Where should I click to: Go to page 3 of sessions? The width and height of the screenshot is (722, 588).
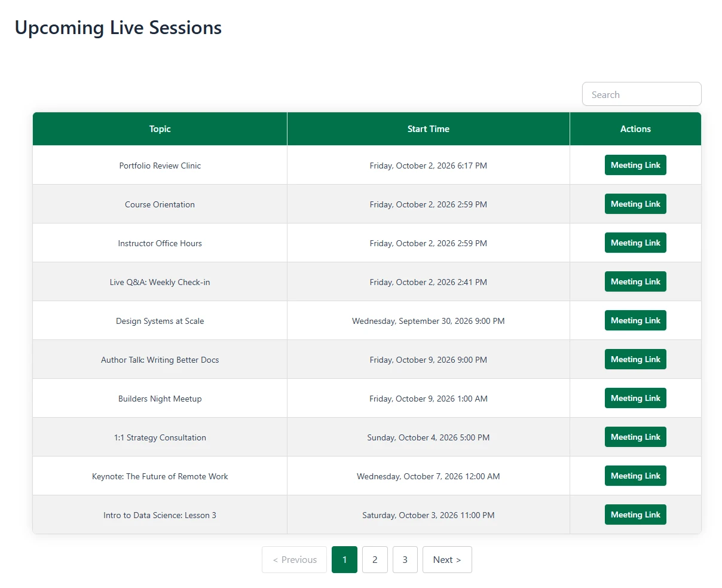[405, 559]
